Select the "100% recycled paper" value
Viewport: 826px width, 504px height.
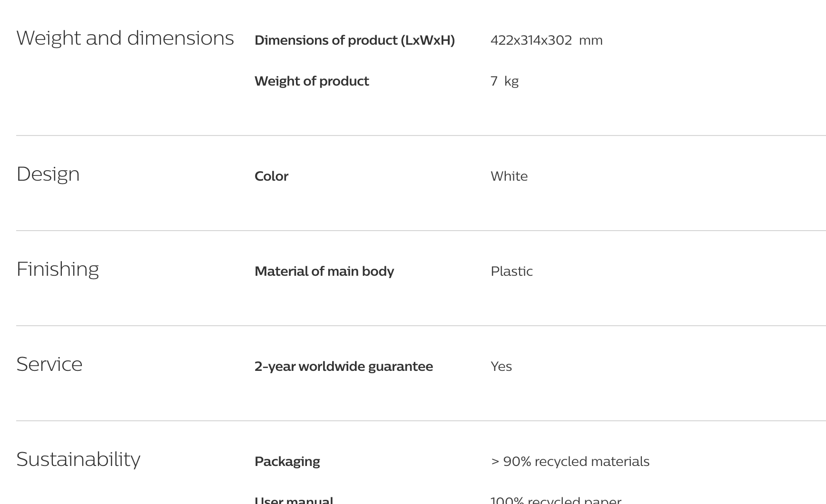tap(556, 500)
